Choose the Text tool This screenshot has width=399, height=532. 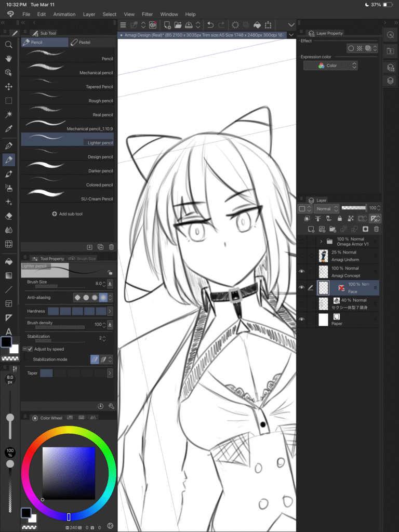pos(9,331)
